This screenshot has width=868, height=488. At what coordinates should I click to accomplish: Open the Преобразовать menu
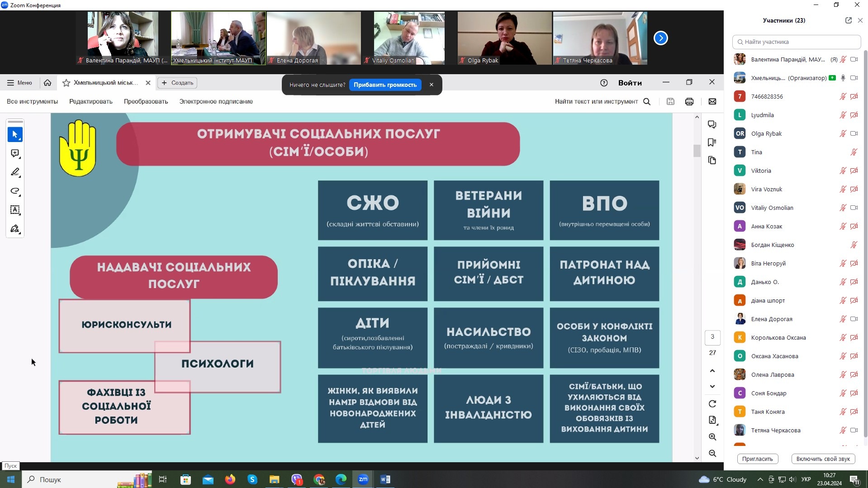click(146, 102)
